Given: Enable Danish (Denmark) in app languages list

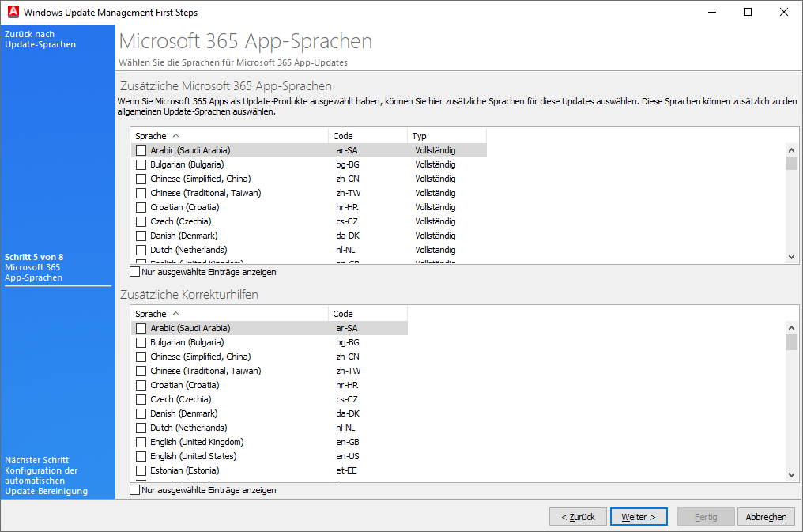Looking at the screenshot, I should [141, 236].
